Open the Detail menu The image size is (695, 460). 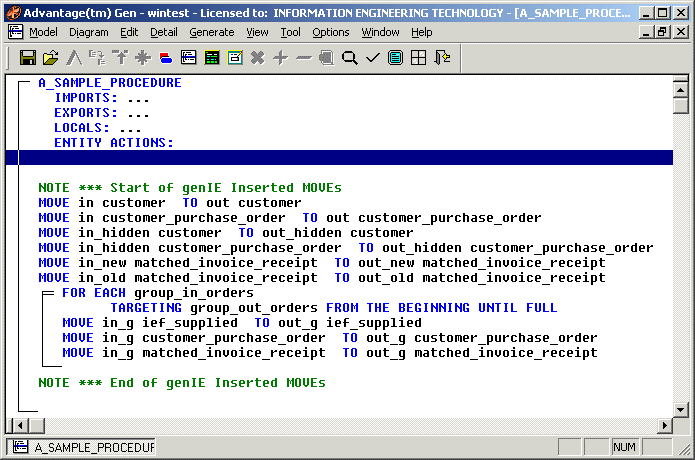click(x=163, y=32)
